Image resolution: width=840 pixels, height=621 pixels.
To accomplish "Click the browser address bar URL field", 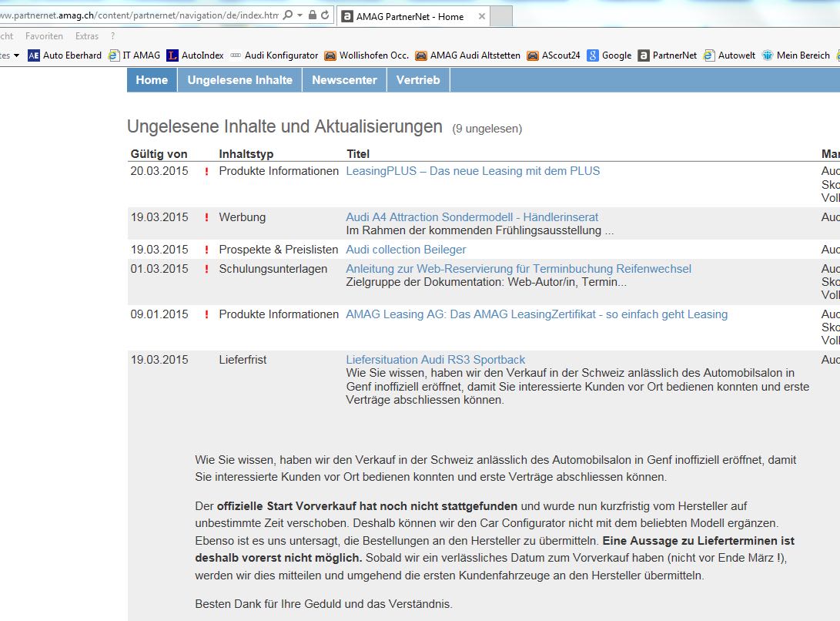I will pyautogui.click(x=139, y=15).
